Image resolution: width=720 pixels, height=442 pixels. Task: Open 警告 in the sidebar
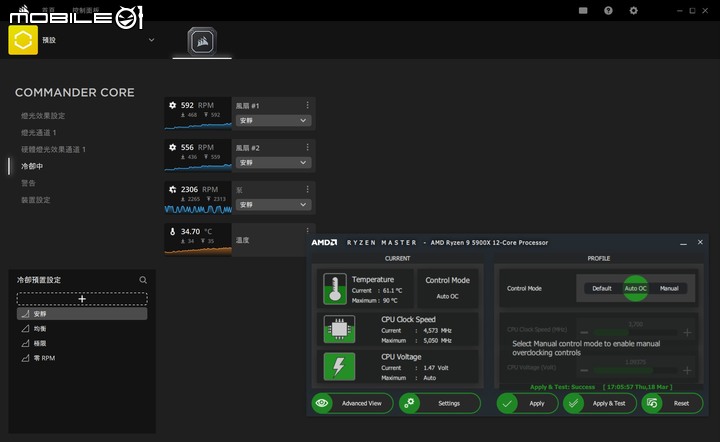pos(28,183)
